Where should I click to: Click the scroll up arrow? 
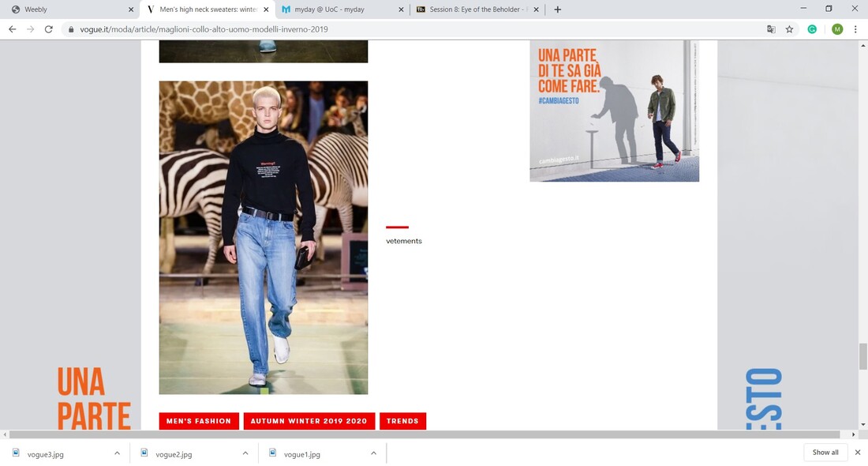[862, 45]
